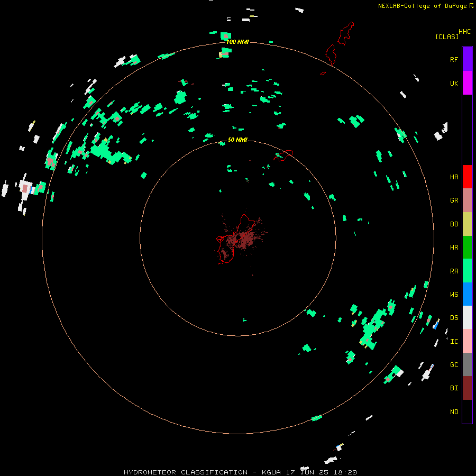Click the KGUA station identifier
The height and width of the screenshot is (476, 476).
271,472
